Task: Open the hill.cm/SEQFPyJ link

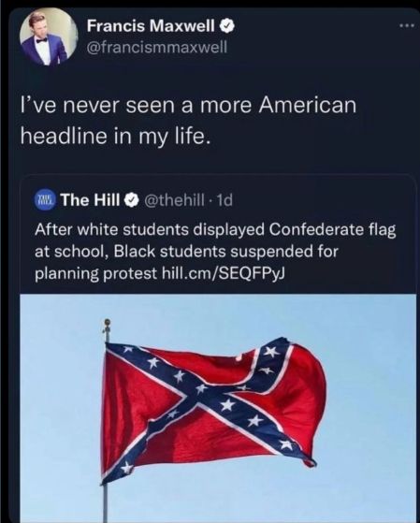Action: click(223, 273)
